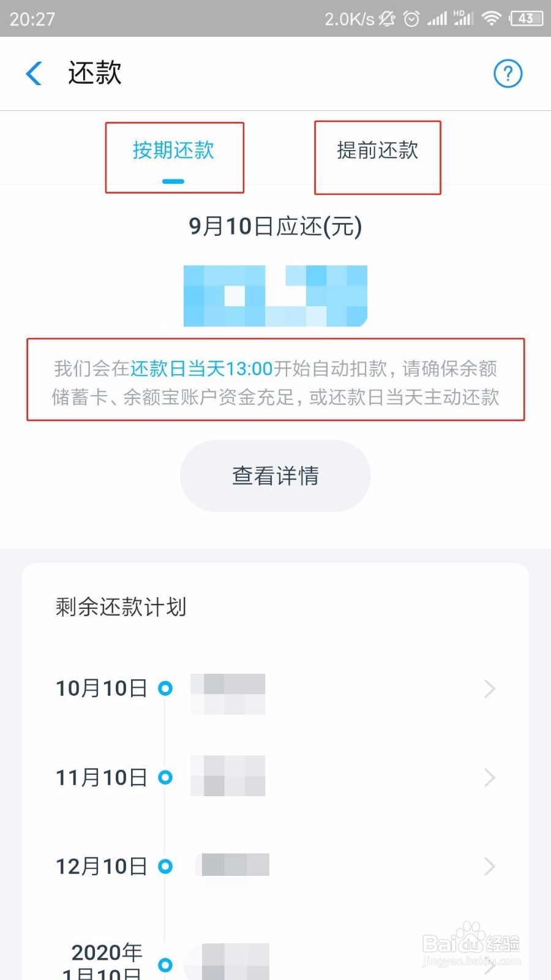The width and height of the screenshot is (551, 980).
Task: Open the help question mark icon
Action: [x=507, y=73]
